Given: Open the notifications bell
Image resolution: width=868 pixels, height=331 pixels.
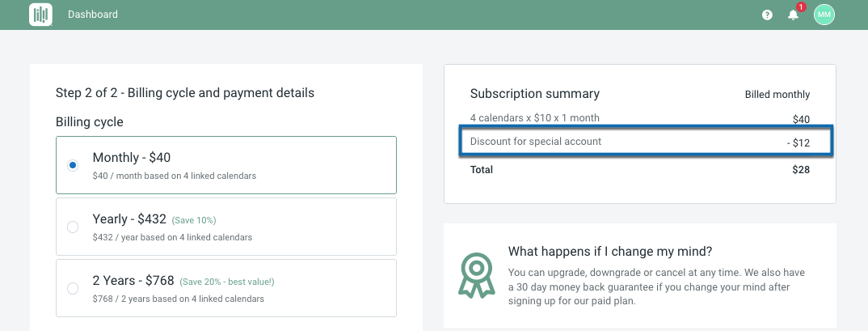Looking at the screenshot, I should [793, 15].
